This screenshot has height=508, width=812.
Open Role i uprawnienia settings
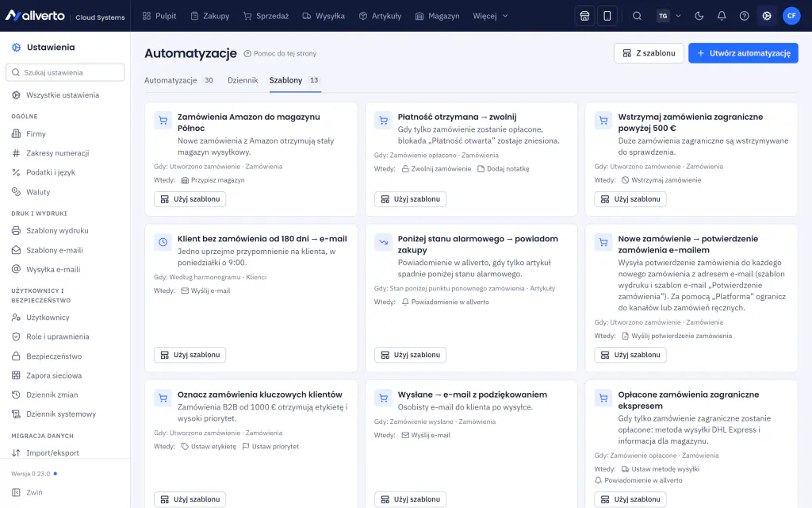pos(65,337)
